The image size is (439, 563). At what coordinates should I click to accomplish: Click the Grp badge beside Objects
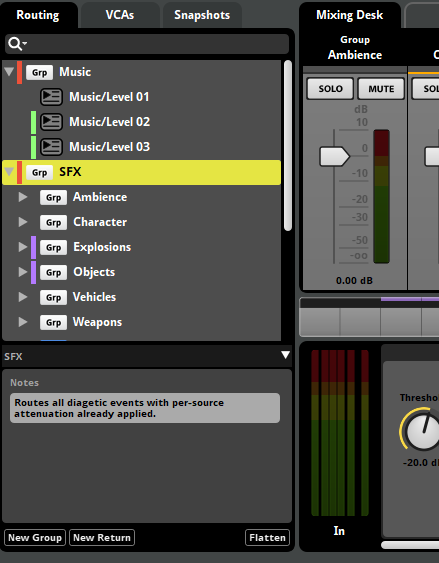pyautogui.click(x=53, y=273)
